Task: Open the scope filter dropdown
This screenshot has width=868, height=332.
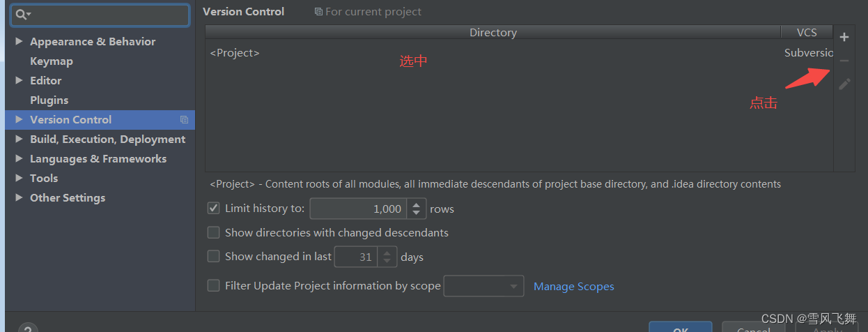Action: pyautogui.click(x=484, y=286)
